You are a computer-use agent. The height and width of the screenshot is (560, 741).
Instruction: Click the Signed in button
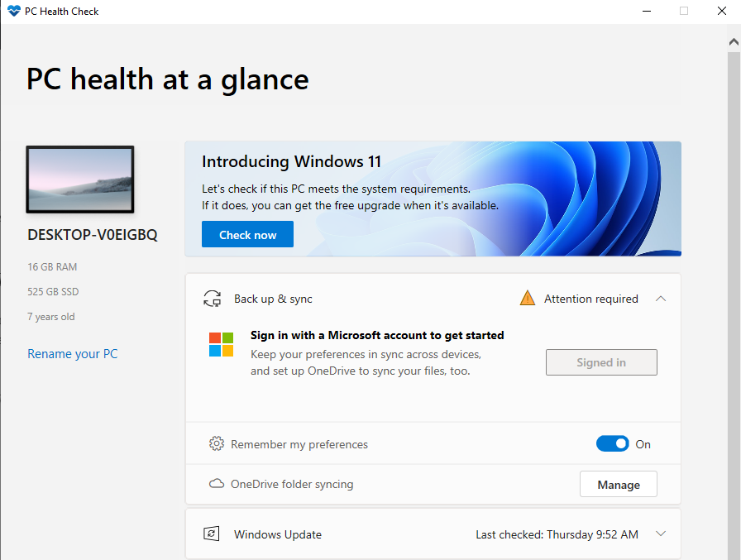(x=601, y=362)
